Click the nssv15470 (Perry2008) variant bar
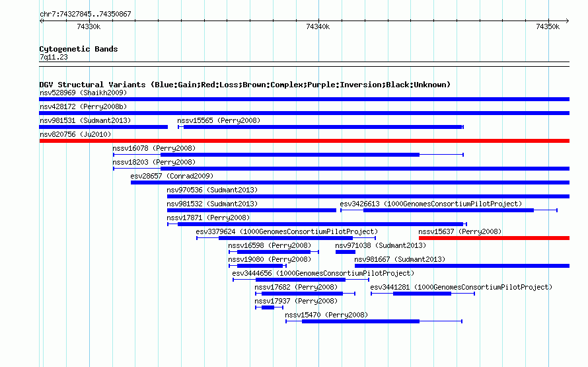Viewport: 588px width, 367px height. pyautogui.click(x=374, y=321)
